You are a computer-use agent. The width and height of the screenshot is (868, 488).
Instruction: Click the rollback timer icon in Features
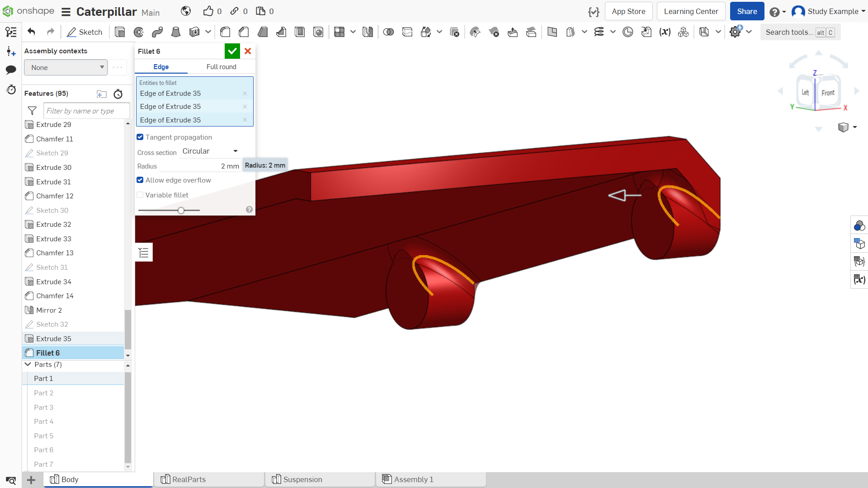118,94
